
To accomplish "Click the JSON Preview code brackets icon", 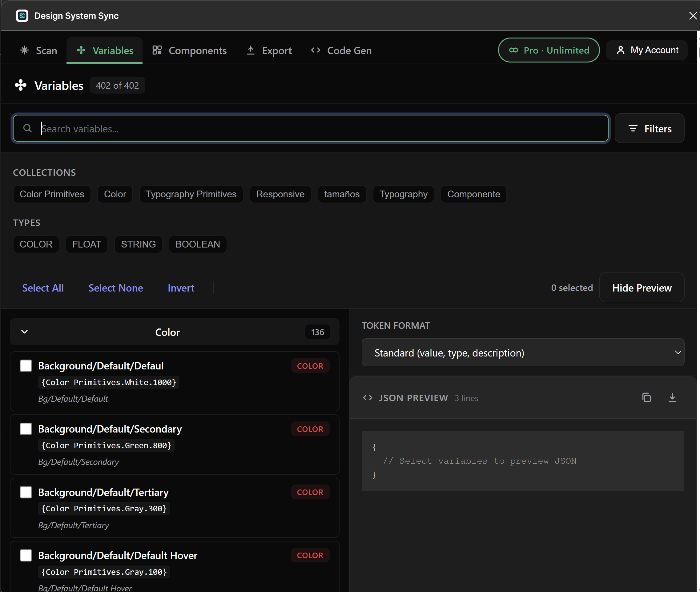I will [x=368, y=398].
